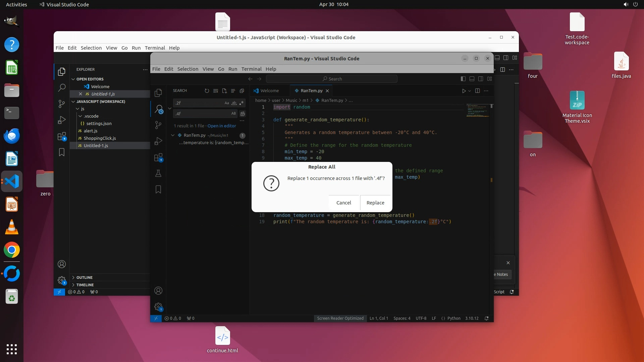Click the Cancel button in dialog
Screen dimensions: 644x362
coord(343,203)
